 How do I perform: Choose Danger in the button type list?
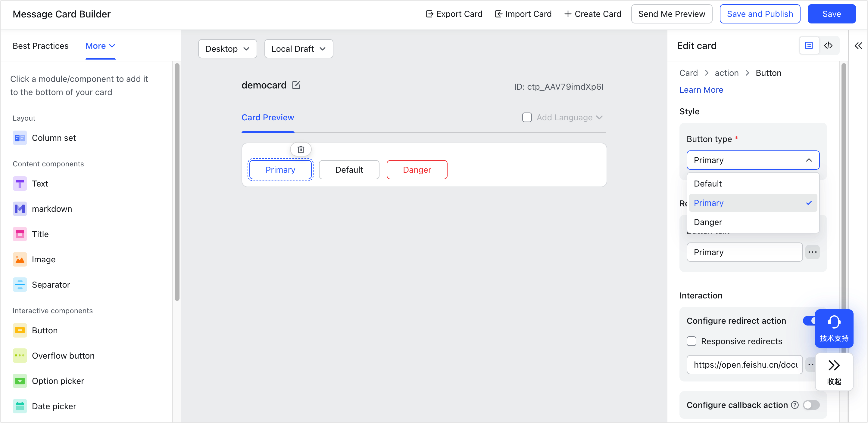point(752,222)
